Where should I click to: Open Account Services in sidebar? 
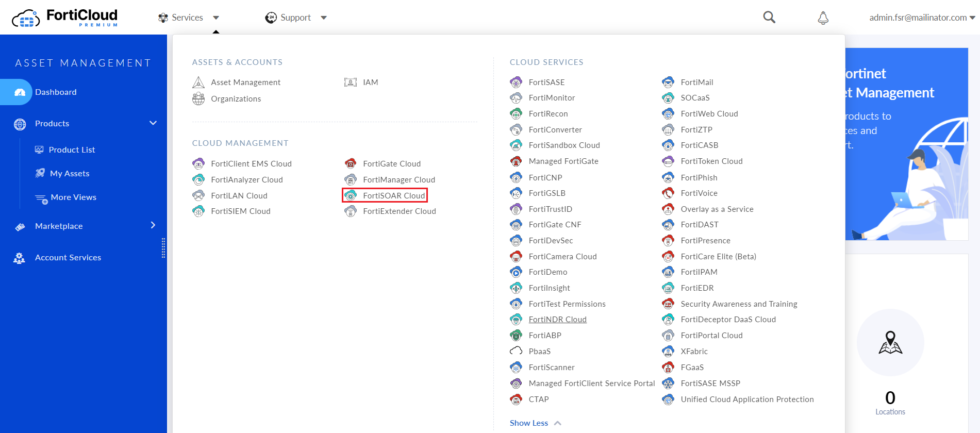pyautogui.click(x=68, y=258)
